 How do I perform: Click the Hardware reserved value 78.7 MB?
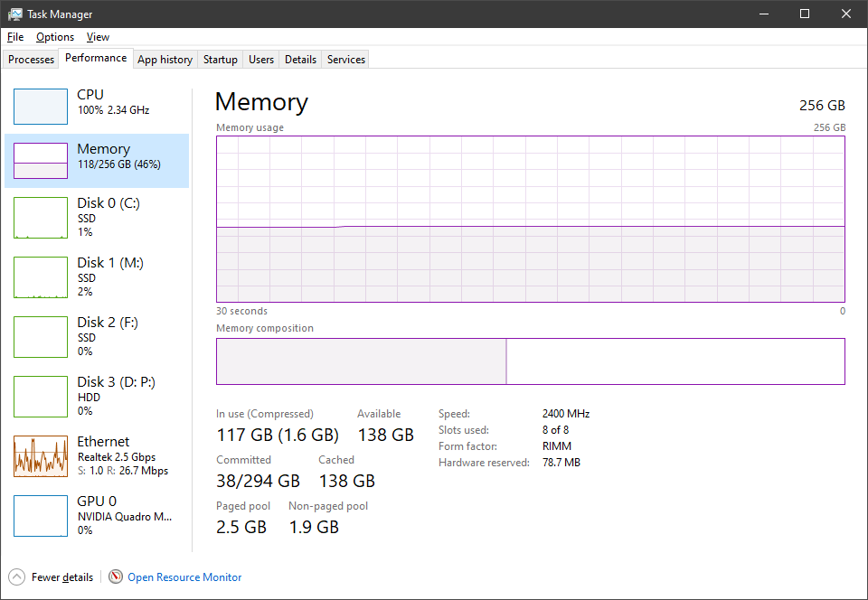click(x=561, y=463)
